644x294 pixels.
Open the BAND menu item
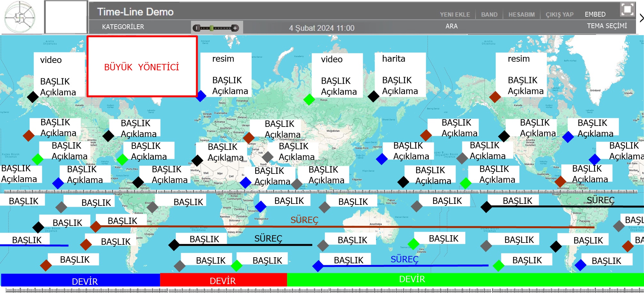489,15
